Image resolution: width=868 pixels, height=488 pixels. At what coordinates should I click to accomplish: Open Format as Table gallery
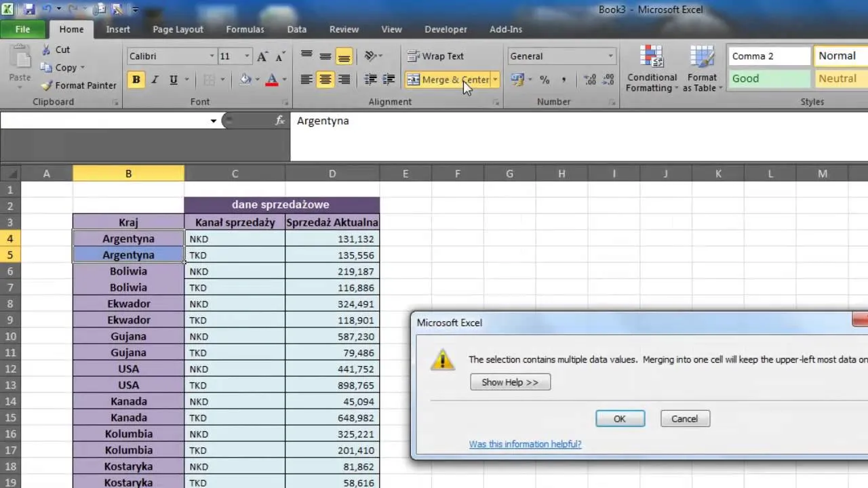pyautogui.click(x=702, y=69)
